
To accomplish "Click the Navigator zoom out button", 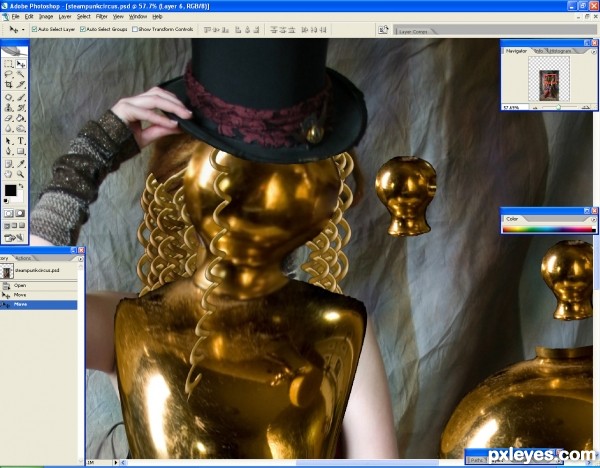I will click(x=536, y=108).
